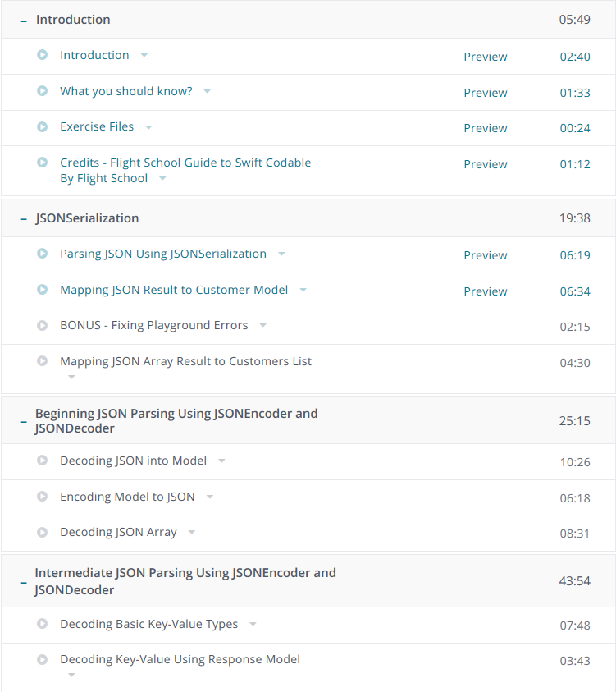Open Credits - Flight School Guide lecture title
The height and width of the screenshot is (692, 616).
tap(185, 171)
